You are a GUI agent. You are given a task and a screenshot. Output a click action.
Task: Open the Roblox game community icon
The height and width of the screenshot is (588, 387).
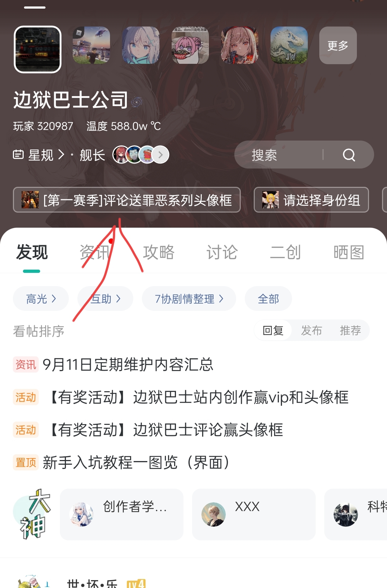click(91, 46)
